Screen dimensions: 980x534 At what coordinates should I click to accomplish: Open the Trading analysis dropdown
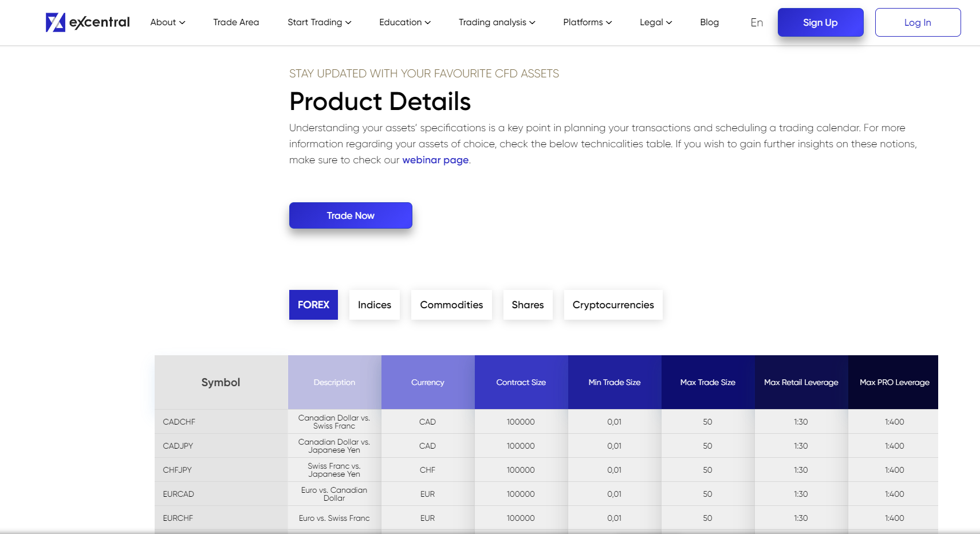[x=496, y=22]
